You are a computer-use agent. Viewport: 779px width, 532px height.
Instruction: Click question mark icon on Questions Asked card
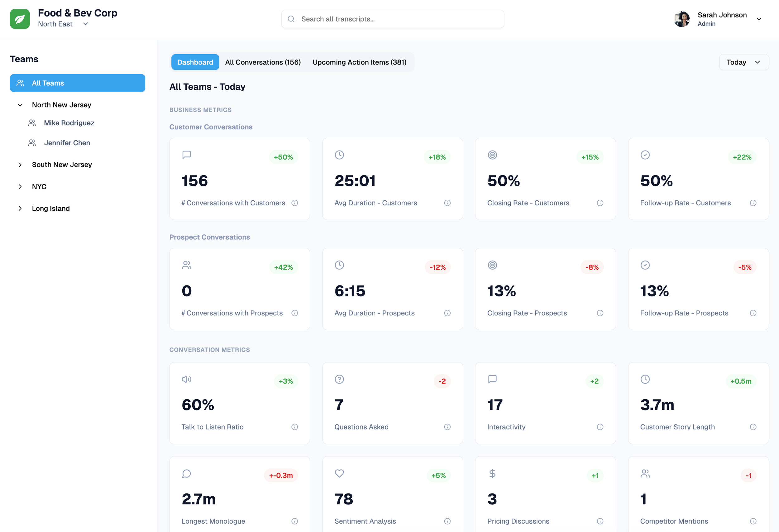339,379
